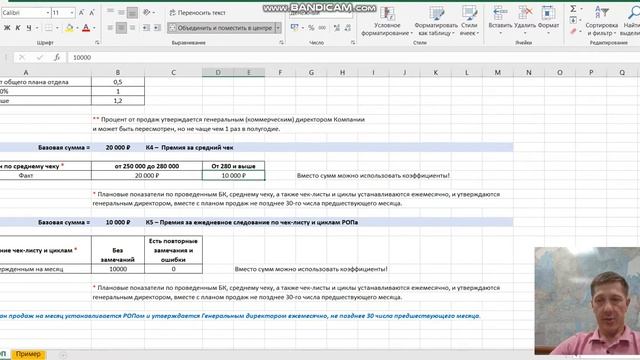Screen dimensions: 640x360
Task: Apply thousands separator format
Action: (x=322, y=28)
